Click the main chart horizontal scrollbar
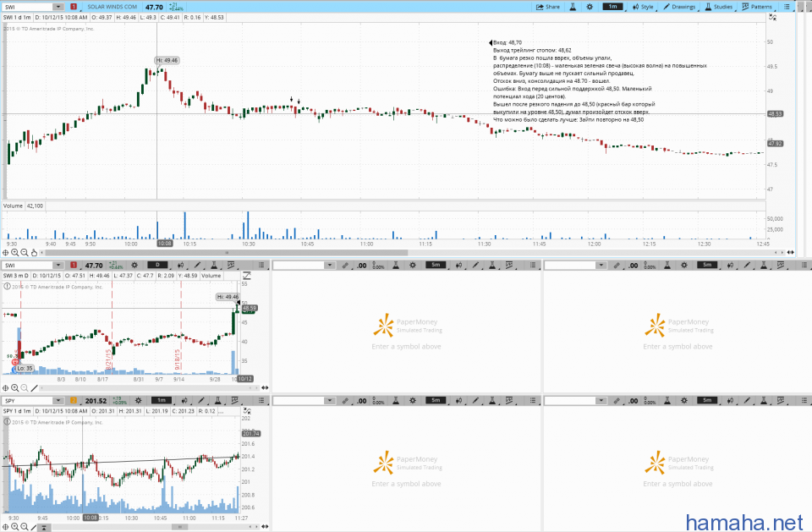Viewport: 812px width, 532px height. point(227,253)
